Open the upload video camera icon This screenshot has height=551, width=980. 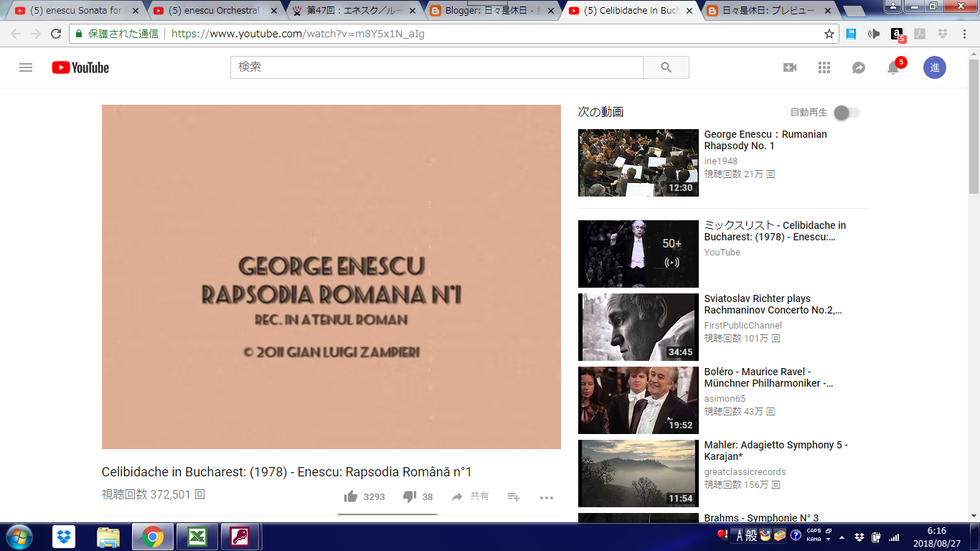[790, 67]
